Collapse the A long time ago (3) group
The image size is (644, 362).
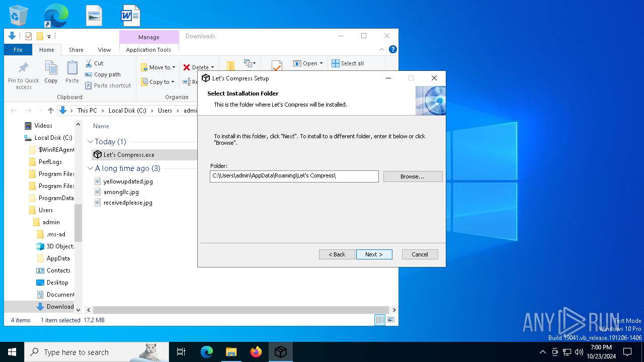coord(91,168)
